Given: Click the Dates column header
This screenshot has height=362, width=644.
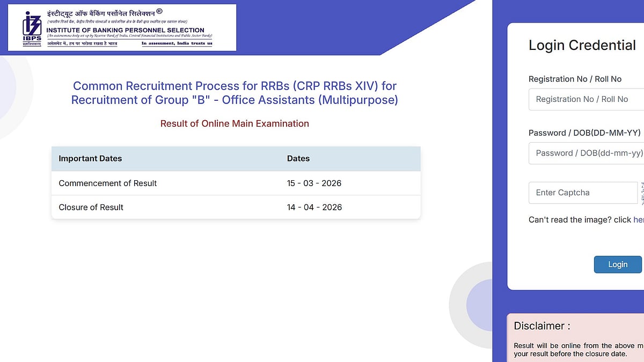Looking at the screenshot, I should pyautogui.click(x=298, y=159).
